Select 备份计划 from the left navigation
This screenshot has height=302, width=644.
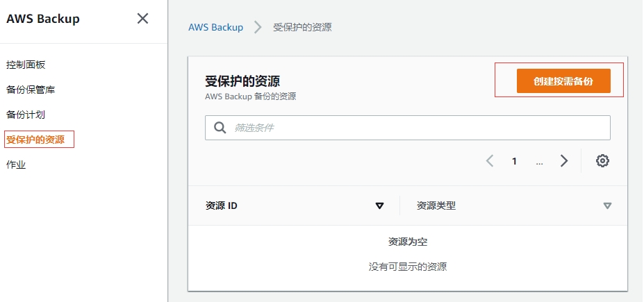[26, 115]
